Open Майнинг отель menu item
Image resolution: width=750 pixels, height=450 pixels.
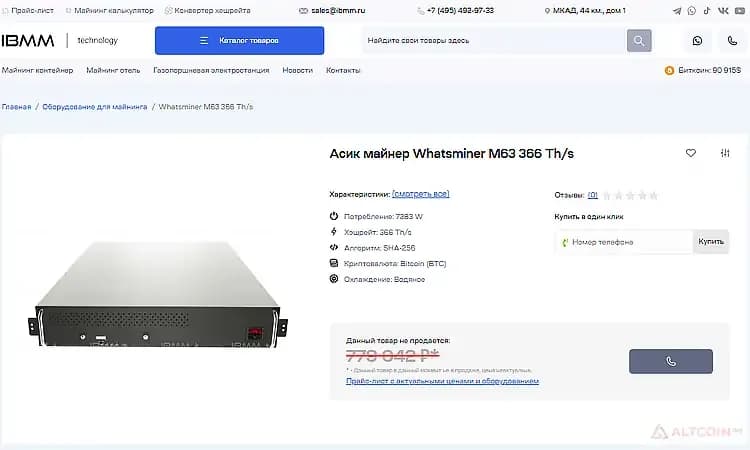pos(113,70)
